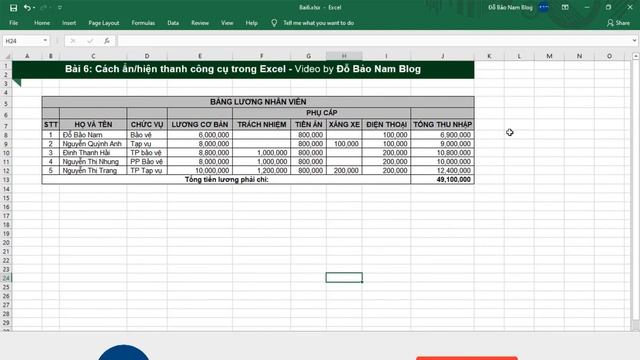Click the 10,000,000 base salary cell

click(200, 171)
